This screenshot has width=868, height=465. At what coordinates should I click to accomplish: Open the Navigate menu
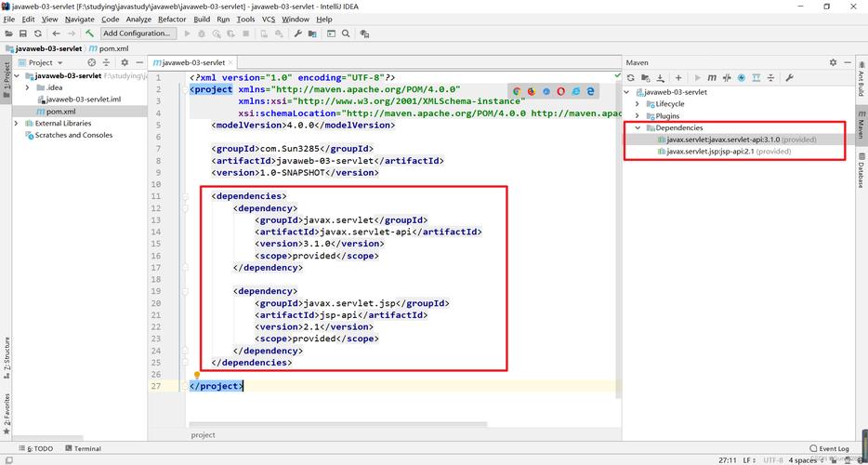pyautogui.click(x=80, y=19)
